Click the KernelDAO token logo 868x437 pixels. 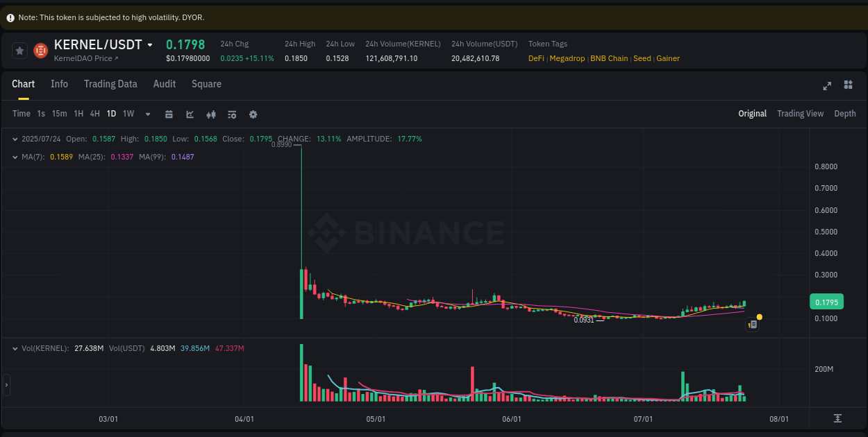point(40,50)
